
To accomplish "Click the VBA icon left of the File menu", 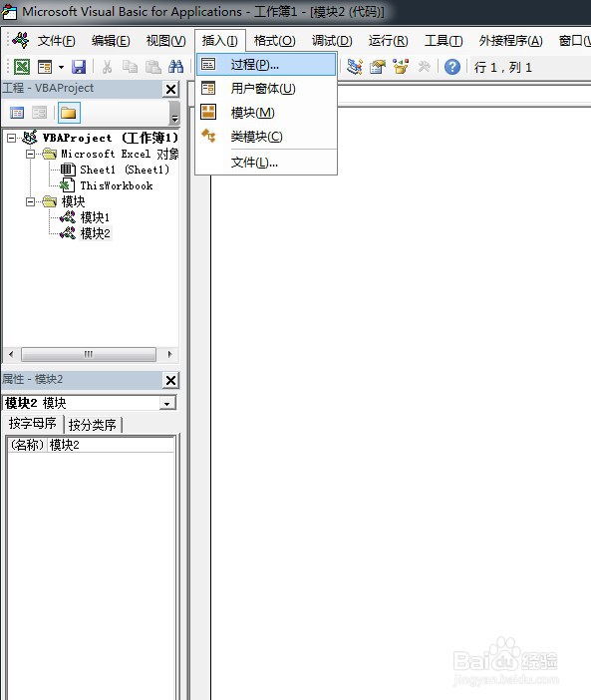I will [21, 41].
